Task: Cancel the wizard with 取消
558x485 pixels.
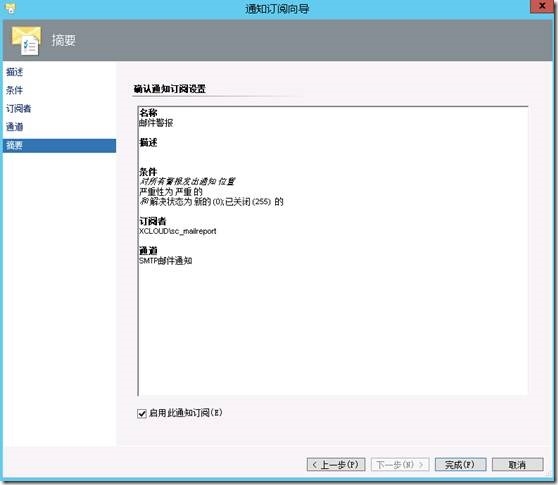Action: 517,464
